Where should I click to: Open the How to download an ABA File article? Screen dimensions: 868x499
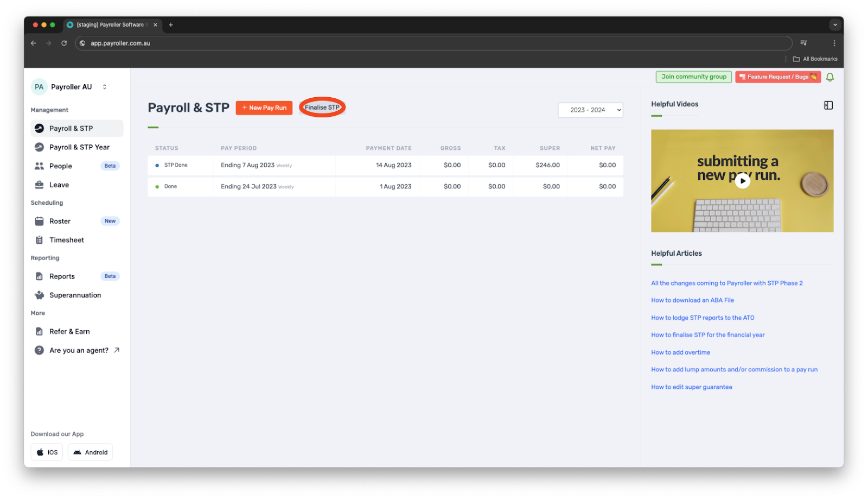(692, 300)
